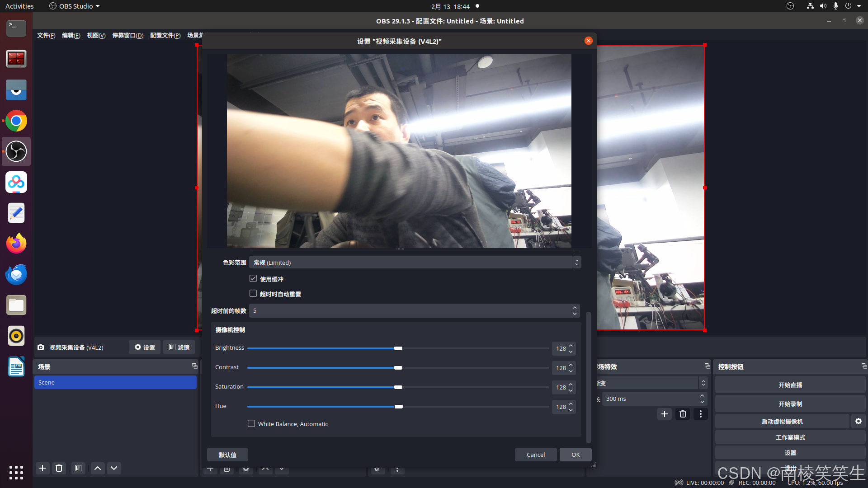
Task: Open Google Chrome from the dock
Action: (x=16, y=121)
